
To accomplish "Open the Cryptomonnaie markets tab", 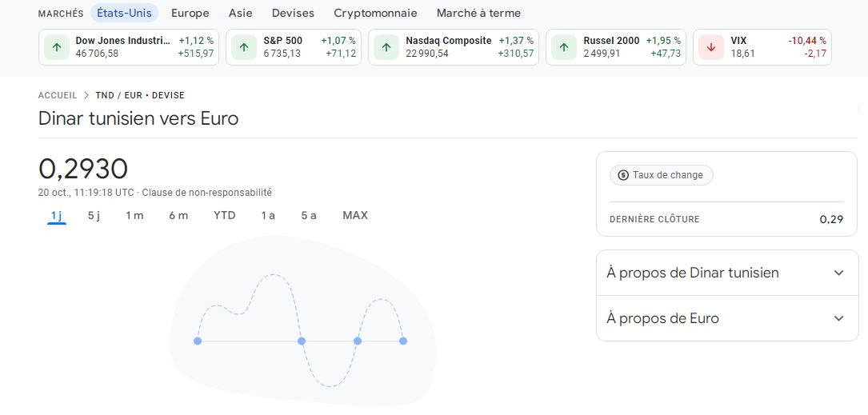I will tap(375, 13).
